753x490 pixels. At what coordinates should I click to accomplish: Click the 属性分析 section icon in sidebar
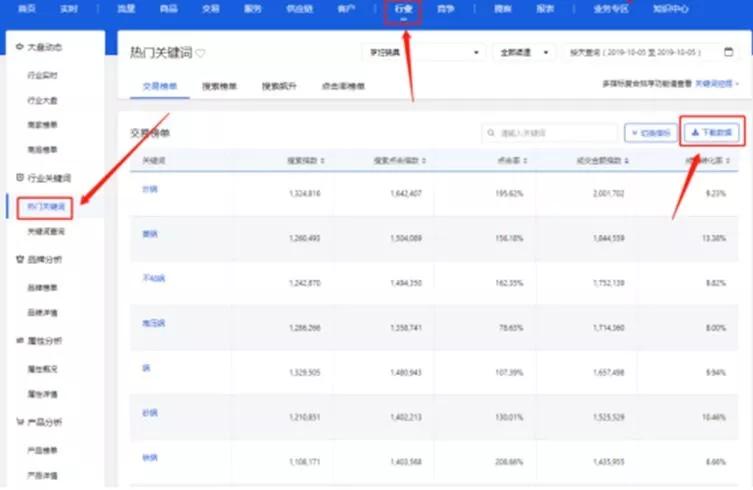point(20,340)
